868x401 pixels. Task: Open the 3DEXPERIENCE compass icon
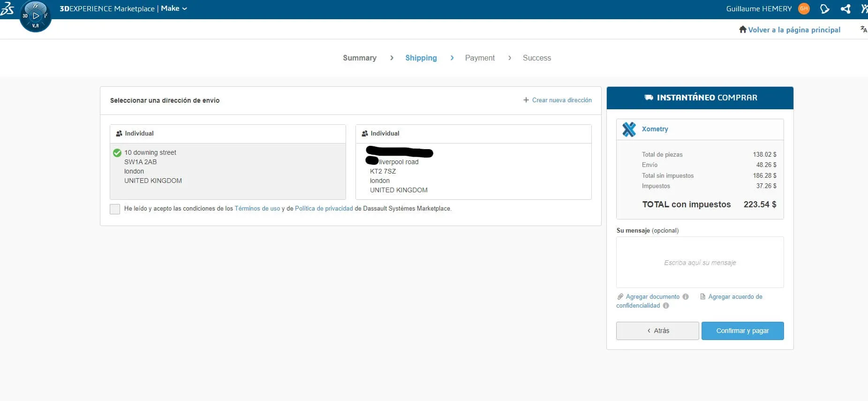coord(36,16)
